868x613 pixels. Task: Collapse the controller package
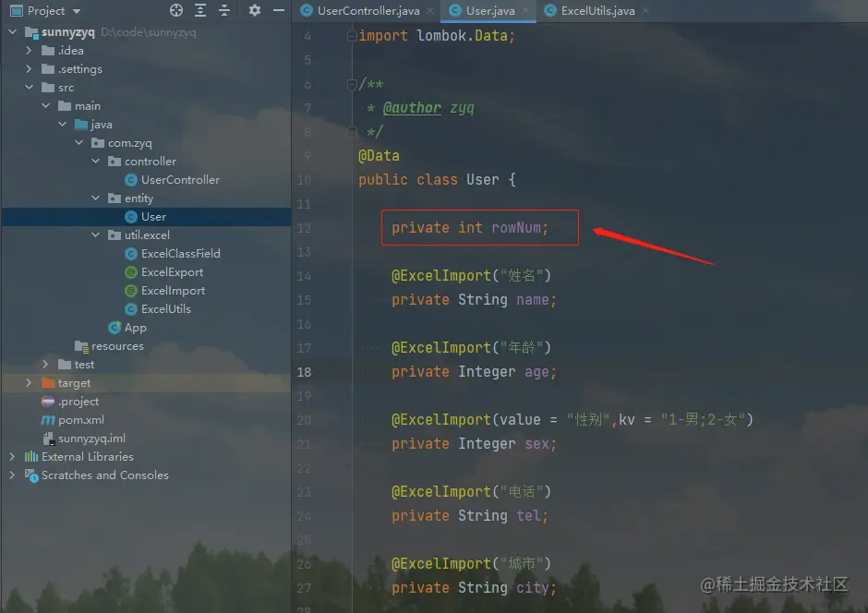[x=95, y=161]
